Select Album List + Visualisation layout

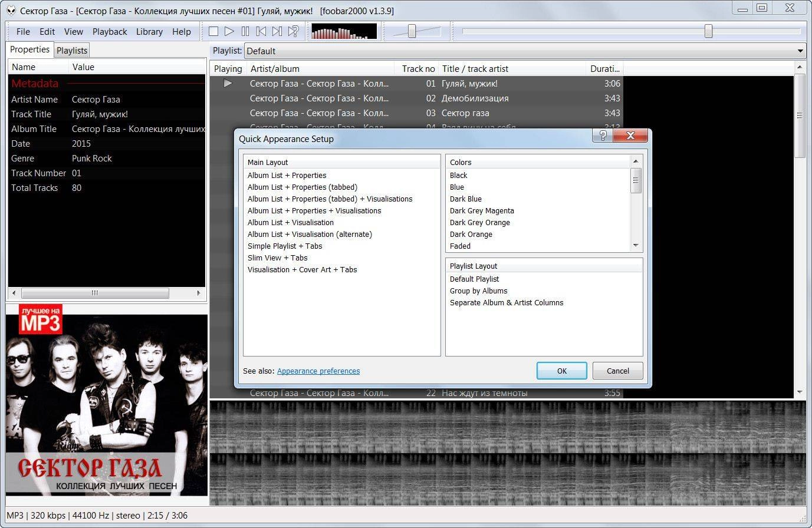pos(291,222)
